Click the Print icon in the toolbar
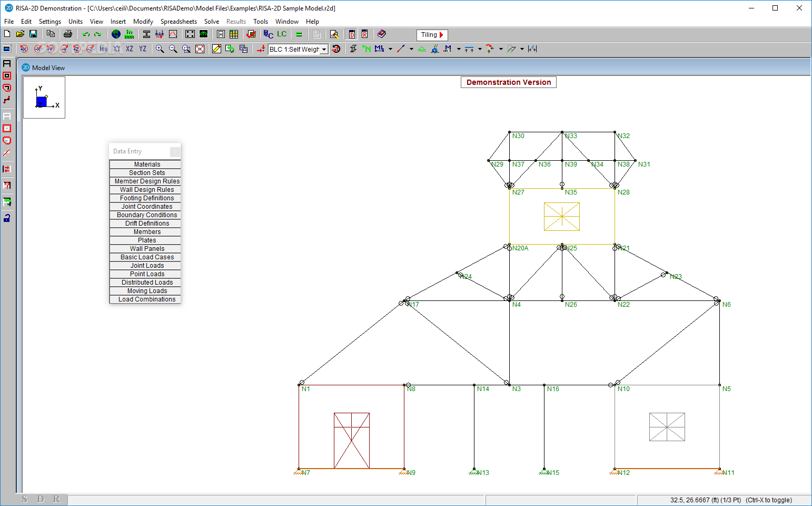The image size is (812, 506). click(x=67, y=34)
